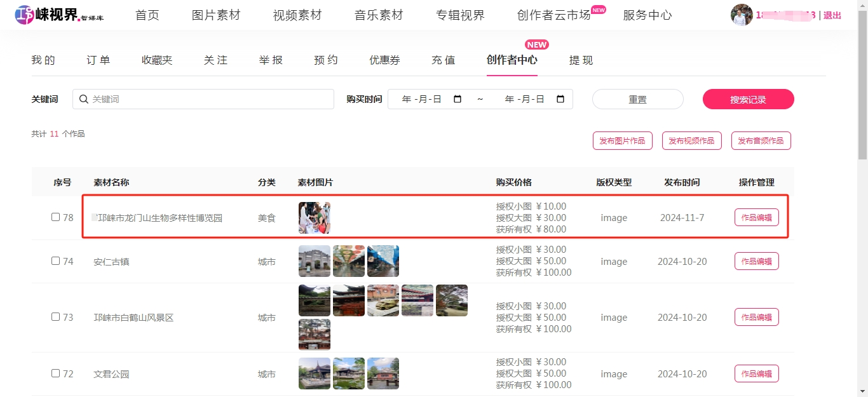Open thumbnail in the 美食 category row

tap(315, 218)
